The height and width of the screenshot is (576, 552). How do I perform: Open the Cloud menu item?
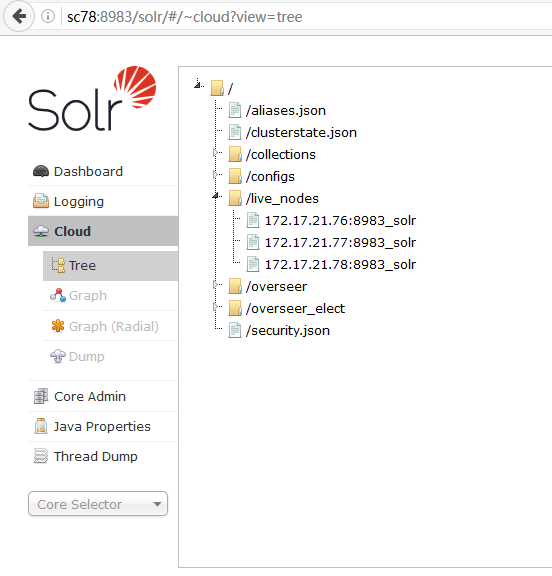(x=103, y=231)
